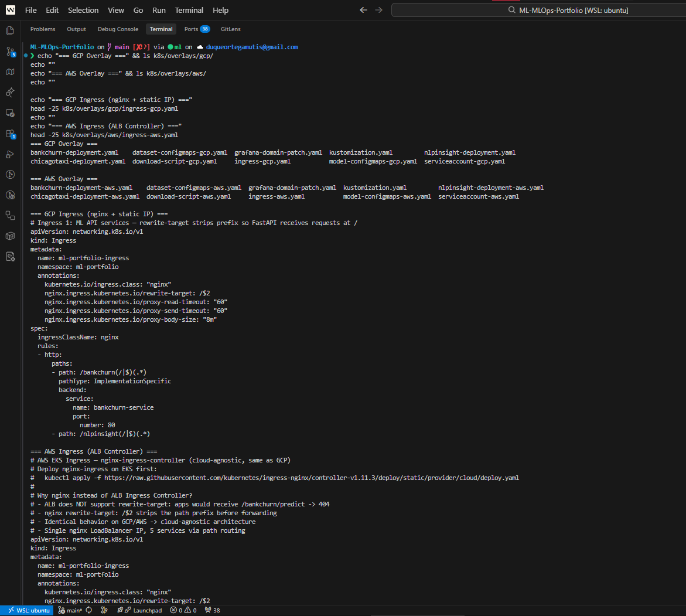Open the Terminal menu in the menu bar
Viewport: 686px width, 616px height.
click(x=189, y=10)
